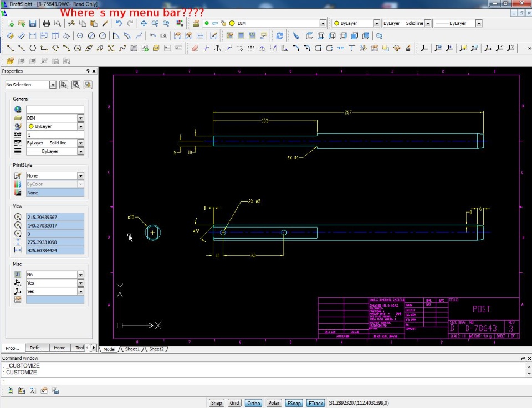Click the Print icon in the toolbar
Viewport: 532px width, 408px height.
pos(47,23)
